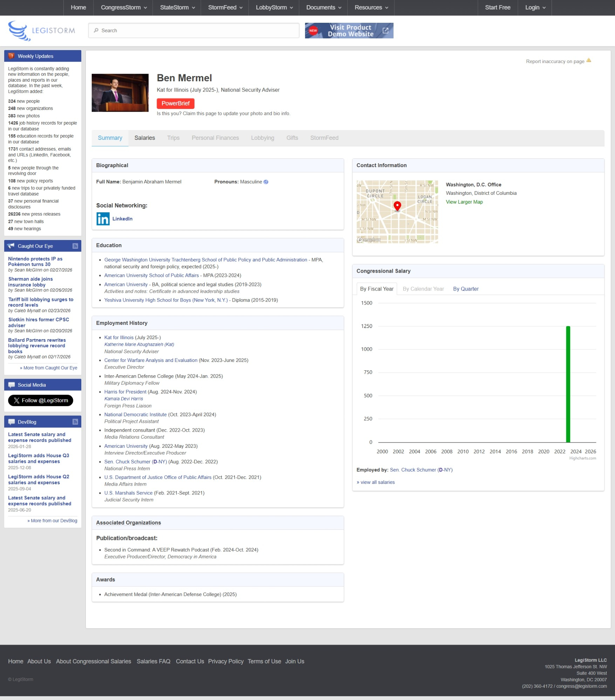Click the LinkedIn icon under Social Networking

click(103, 219)
